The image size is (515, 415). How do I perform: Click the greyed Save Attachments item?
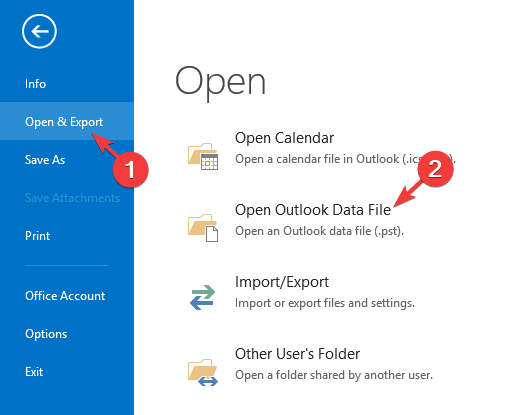point(72,198)
